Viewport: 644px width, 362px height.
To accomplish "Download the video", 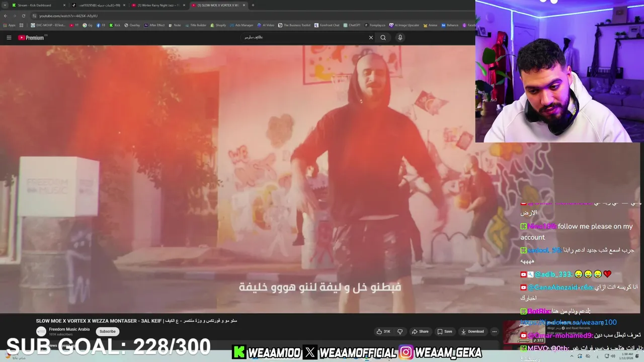I will pos(472,331).
